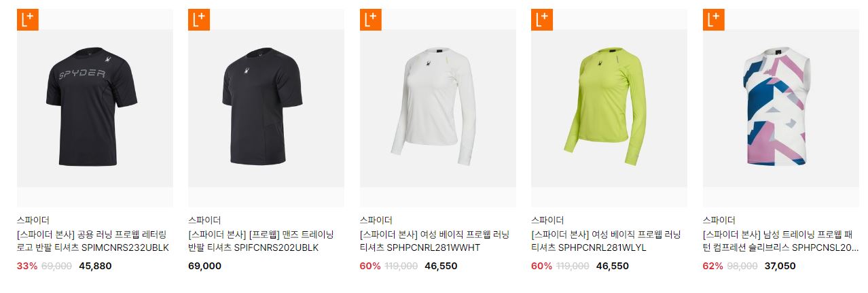Click the orange L+ badge on the SPYDER lettering tee
The image size is (868, 293).
[28, 20]
